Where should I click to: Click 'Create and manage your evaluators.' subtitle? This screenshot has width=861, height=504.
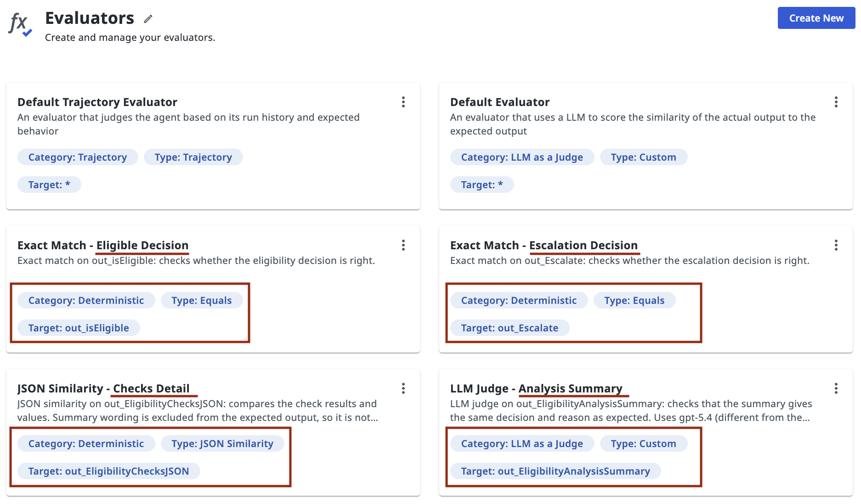pos(130,38)
